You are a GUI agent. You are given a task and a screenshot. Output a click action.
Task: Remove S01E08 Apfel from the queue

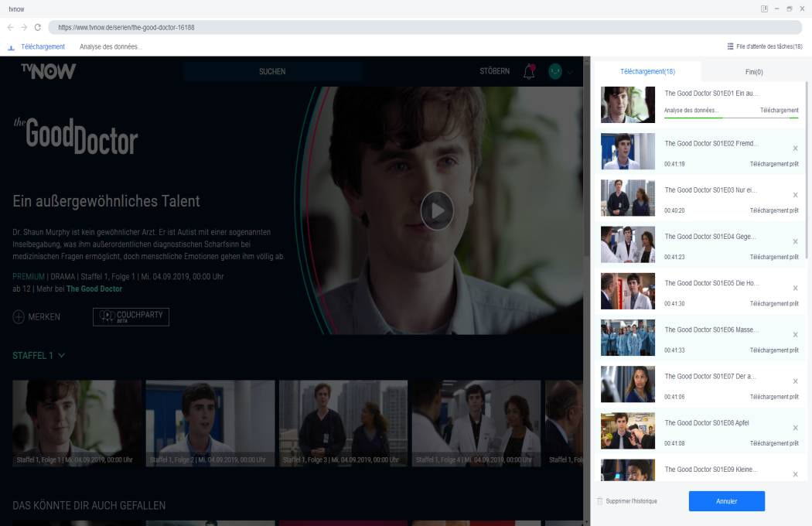(x=796, y=428)
